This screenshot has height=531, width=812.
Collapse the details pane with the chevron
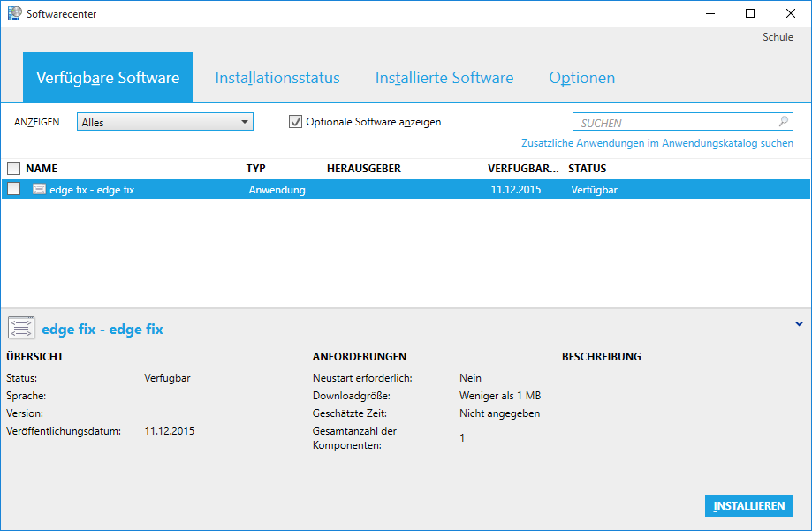(x=799, y=323)
